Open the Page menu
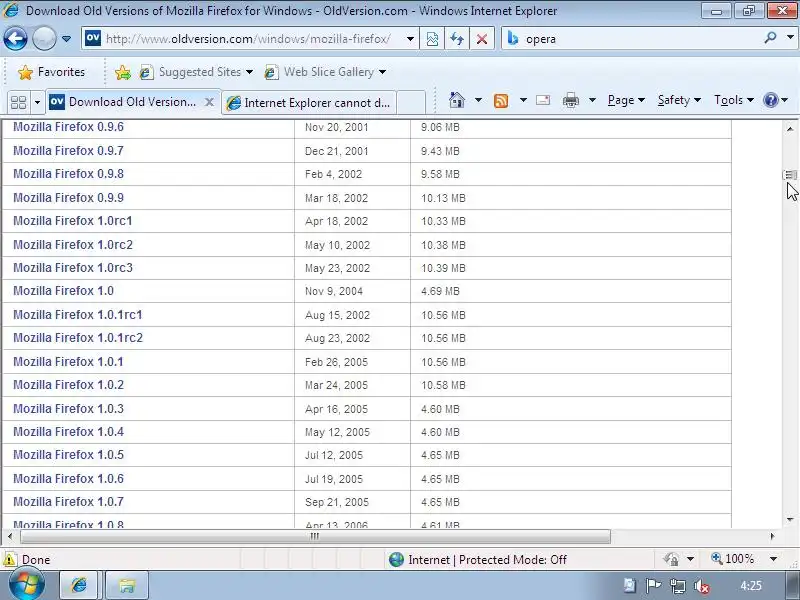 (x=626, y=100)
